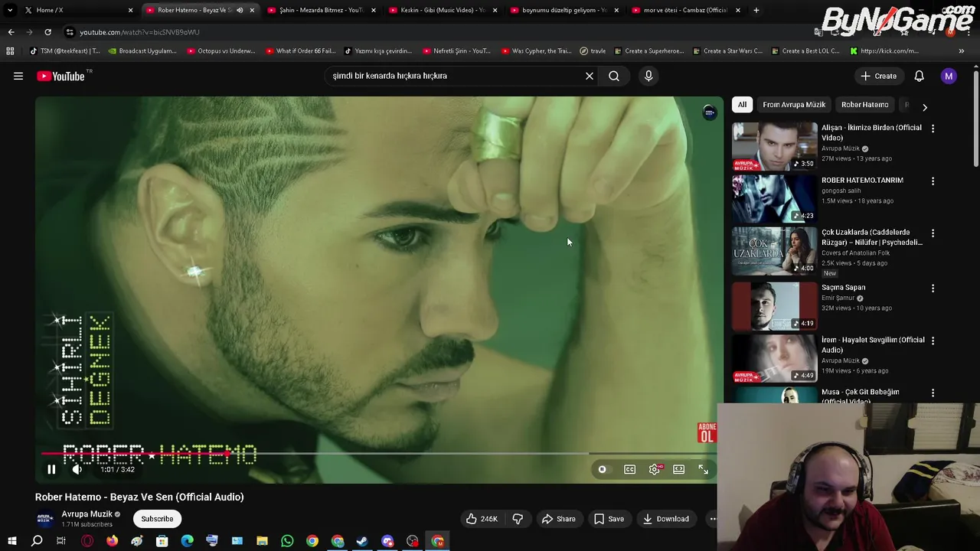980x551 pixels.
Task: Like the video (246K)
Action: coord(482,519)
